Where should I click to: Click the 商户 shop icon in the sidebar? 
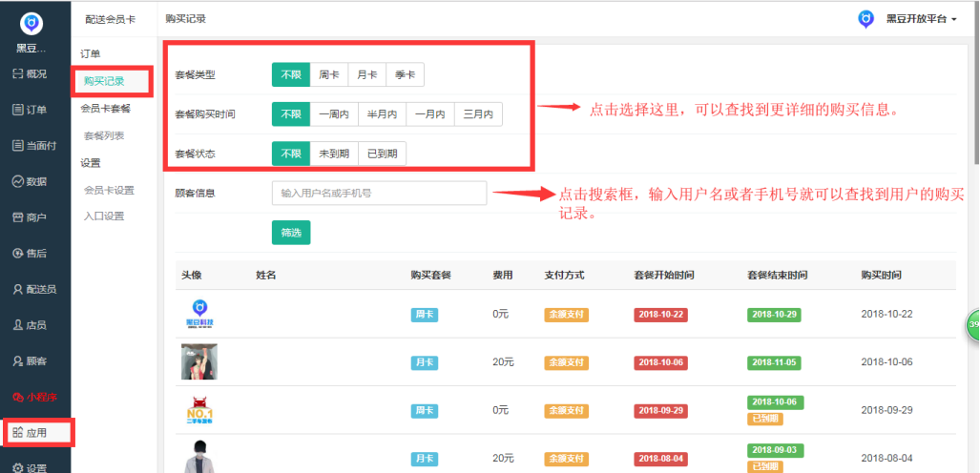[x=17, y=217]
